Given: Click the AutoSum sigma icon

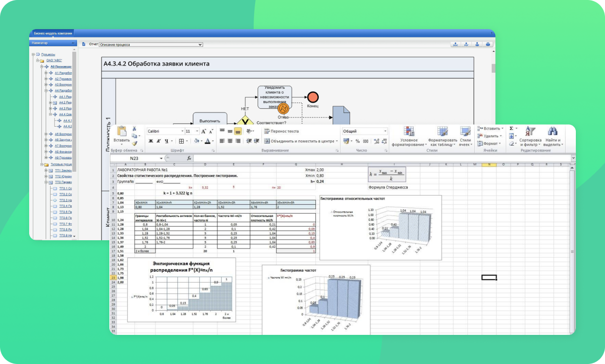Looking at the screenshot, I should [511, 129].
